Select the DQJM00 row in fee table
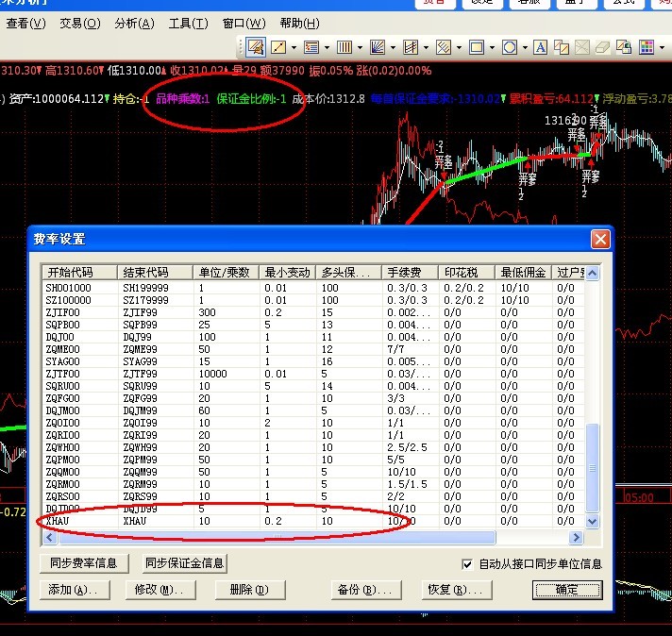This screenshot has width=672, height=636. 313,410
